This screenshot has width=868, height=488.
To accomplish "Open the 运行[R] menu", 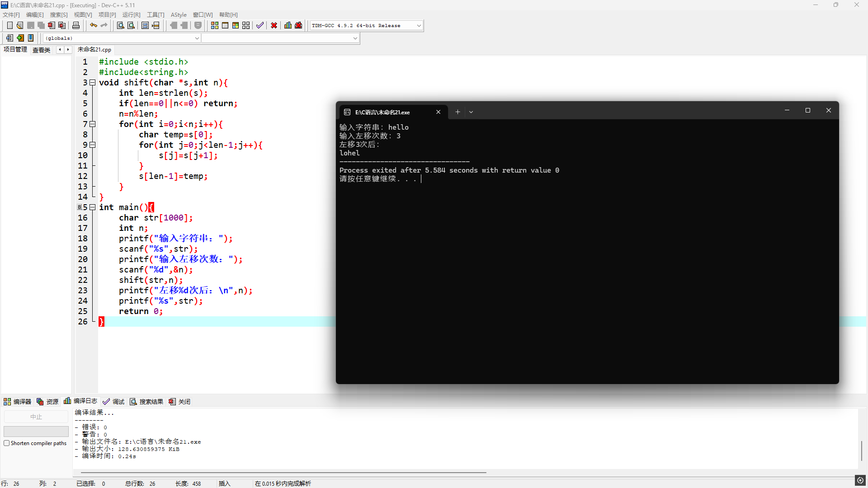I will click(x=131, y=15).
